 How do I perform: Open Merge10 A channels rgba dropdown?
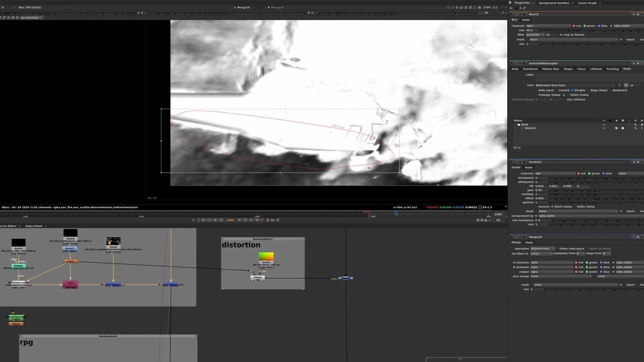(551, 262)
